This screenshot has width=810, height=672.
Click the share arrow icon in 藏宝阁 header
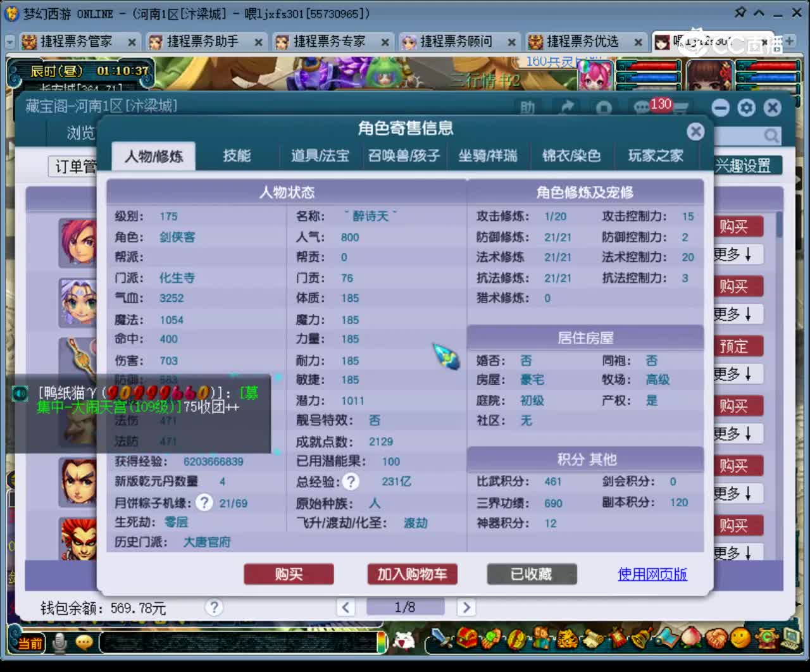[x=566, y=108]
